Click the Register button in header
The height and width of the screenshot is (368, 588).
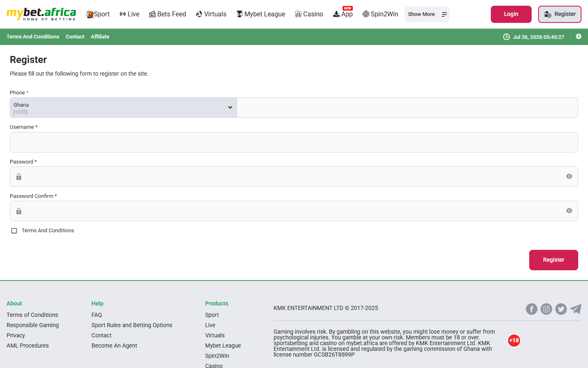click(560, 14)
